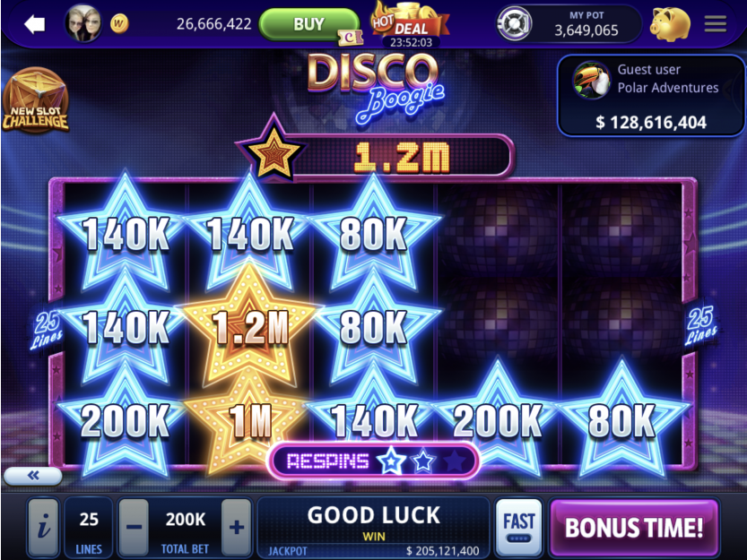The width and height of the screenshot is (747, 560).
Task: Tap the gold W coin icon
Action: pyautogui.click(x=119, y=23)
